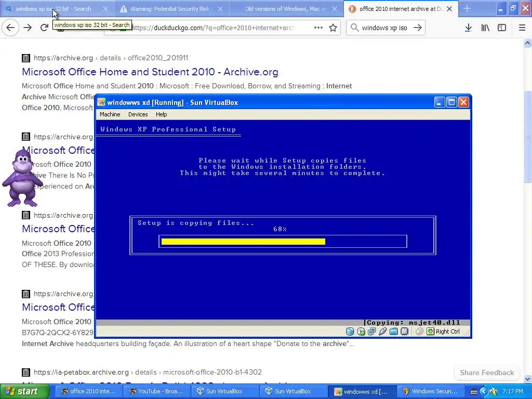
Task: Click the search go arrow beside 'windows xp iso'
Action: pyautogui.click(x=418, y=28)
